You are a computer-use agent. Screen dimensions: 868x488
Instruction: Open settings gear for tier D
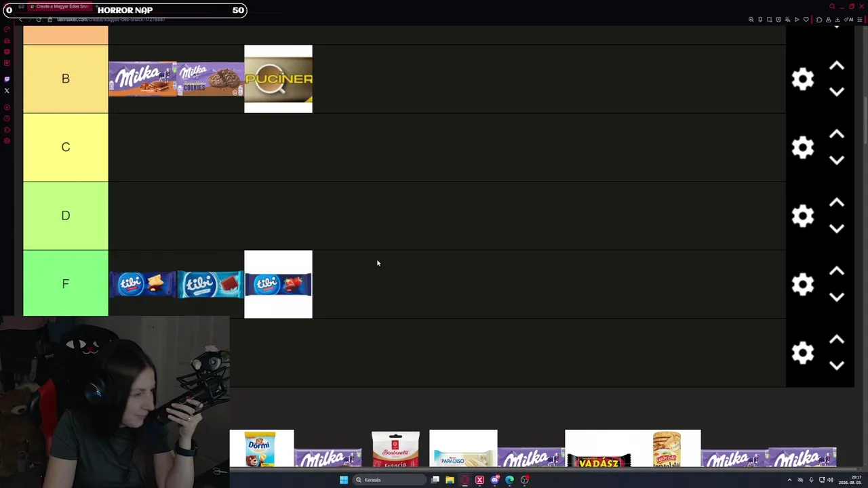pos(803,216)
